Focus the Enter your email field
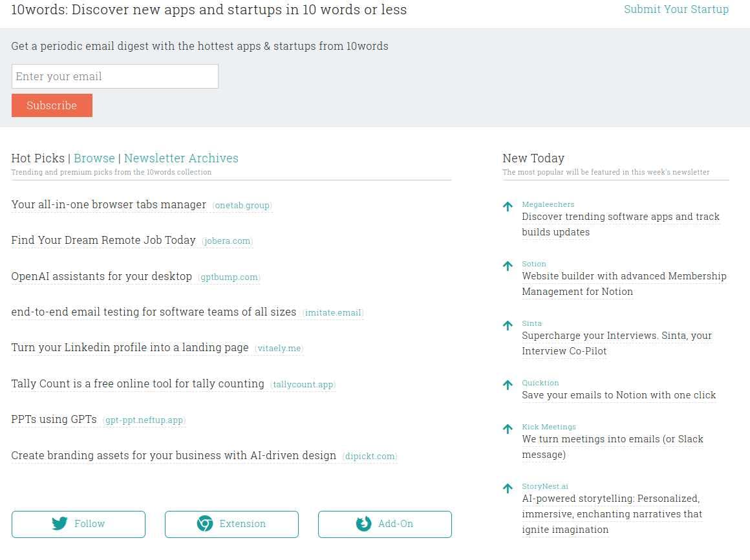The height and width of the screenshot is (560, 750). (x=115, y=76)
